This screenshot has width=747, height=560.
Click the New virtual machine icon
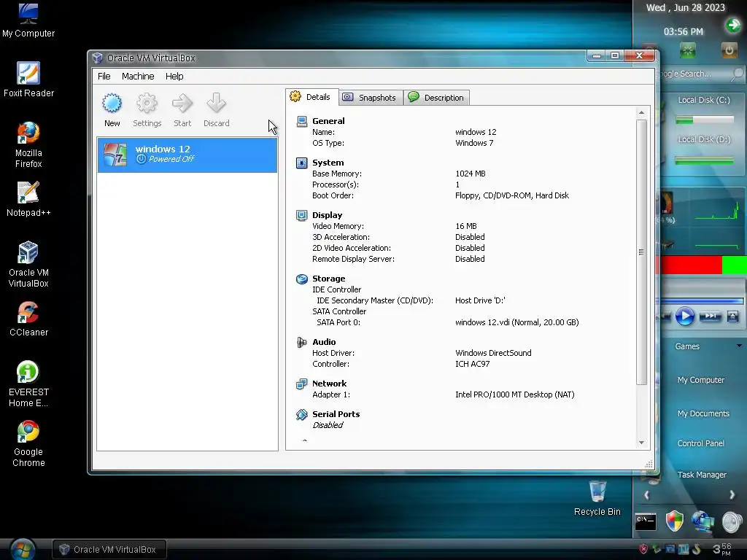pos(112,104)
